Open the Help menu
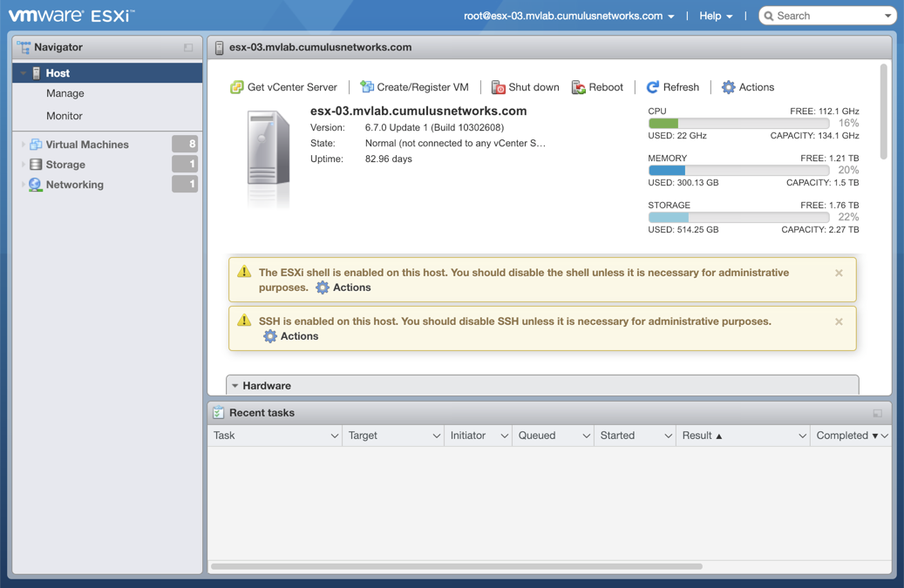 pos(716,16)
